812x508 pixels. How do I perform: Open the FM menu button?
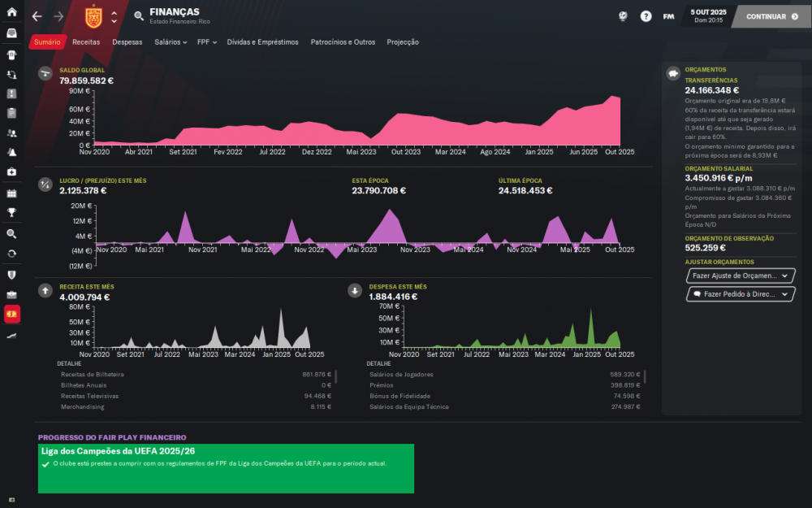pos(668,16)
